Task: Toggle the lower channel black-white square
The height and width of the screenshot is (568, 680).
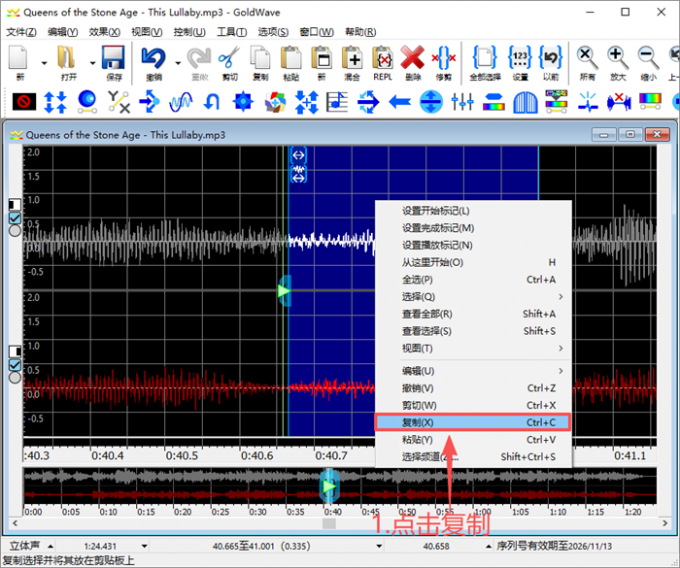Action: [x=15, y=351]
